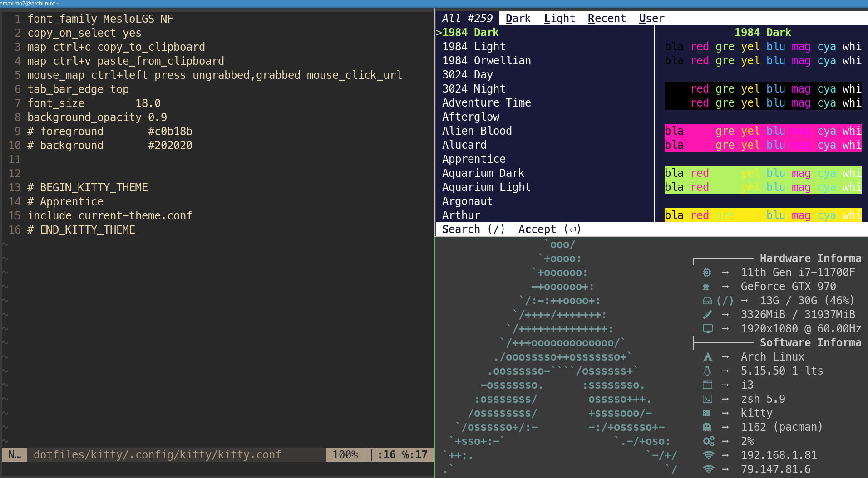
Task: Click the window manager icon beside i3
Action: point(707,385)
